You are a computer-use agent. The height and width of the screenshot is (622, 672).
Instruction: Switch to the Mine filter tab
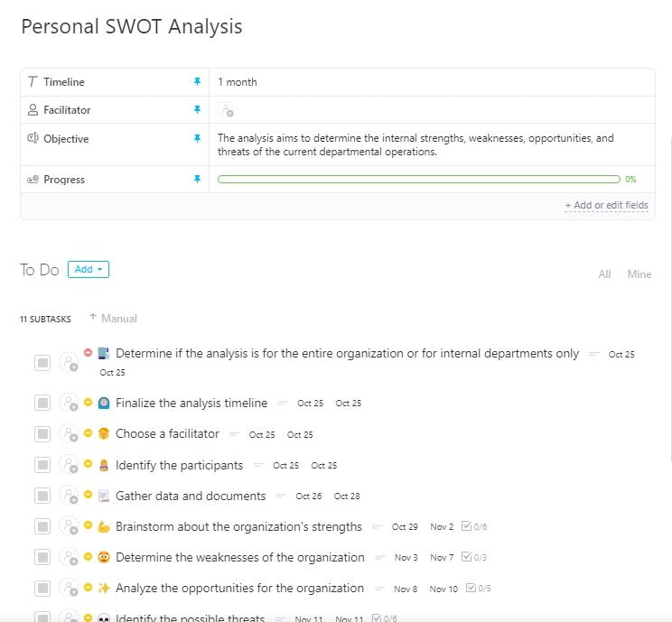639,274
